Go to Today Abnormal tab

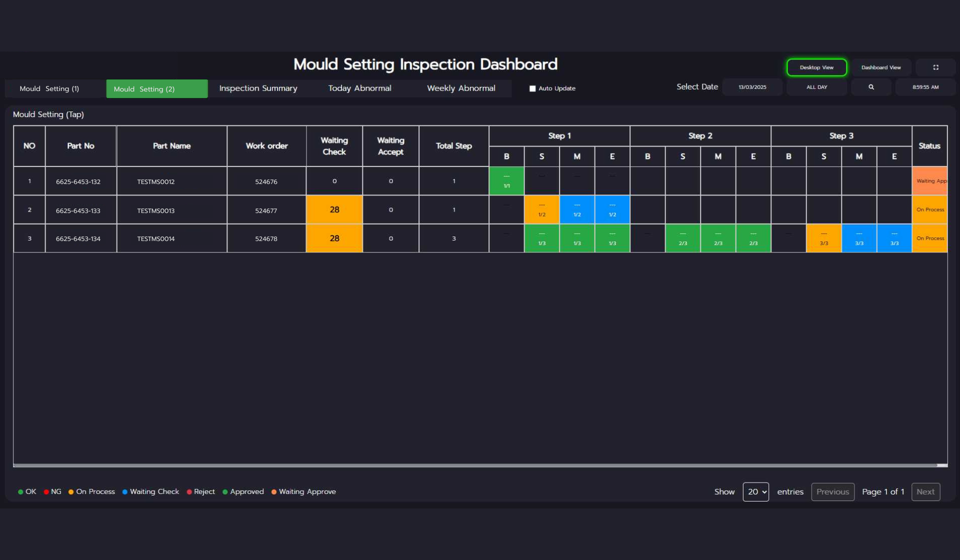coord(359,88)
